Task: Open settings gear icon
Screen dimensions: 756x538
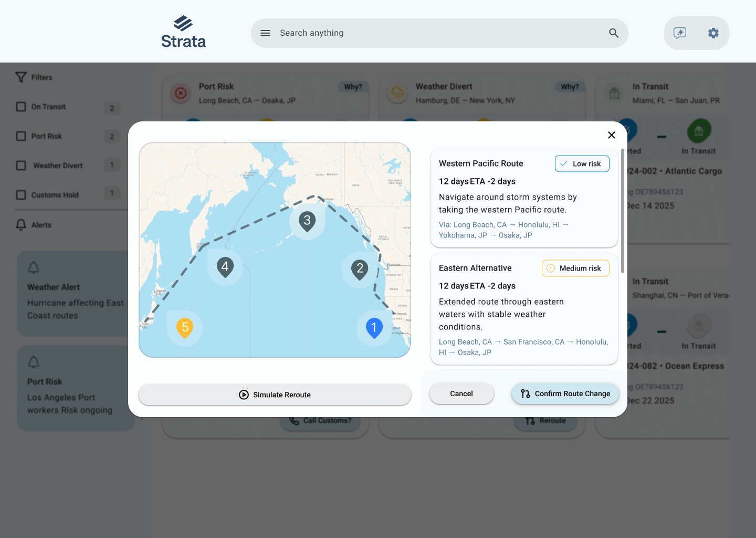Action: pyautogui.click(x=713, y=33)
